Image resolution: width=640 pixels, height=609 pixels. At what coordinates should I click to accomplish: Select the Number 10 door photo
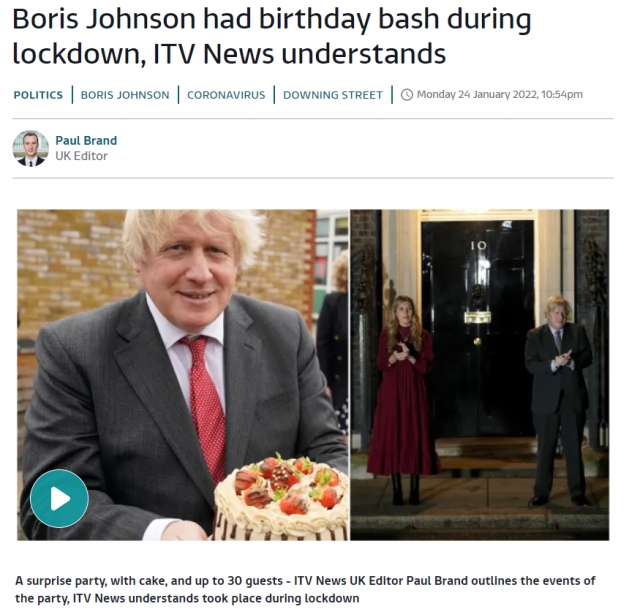[x=480, y=375]
